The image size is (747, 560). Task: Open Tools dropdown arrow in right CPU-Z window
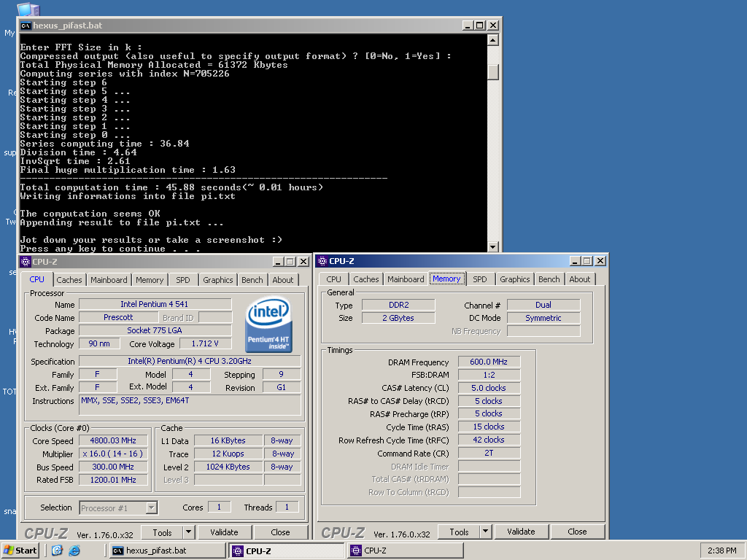pos(485,532)
